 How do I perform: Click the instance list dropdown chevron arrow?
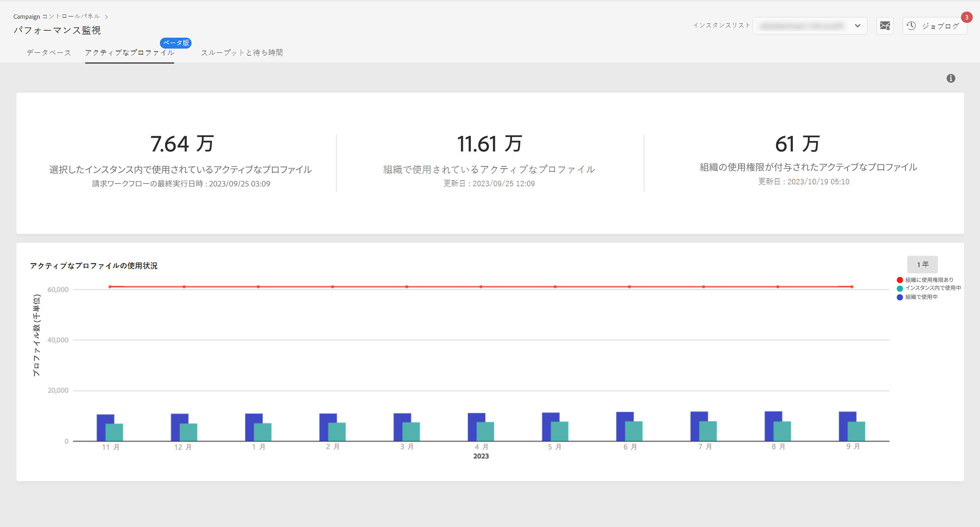[x=857, y=26]
